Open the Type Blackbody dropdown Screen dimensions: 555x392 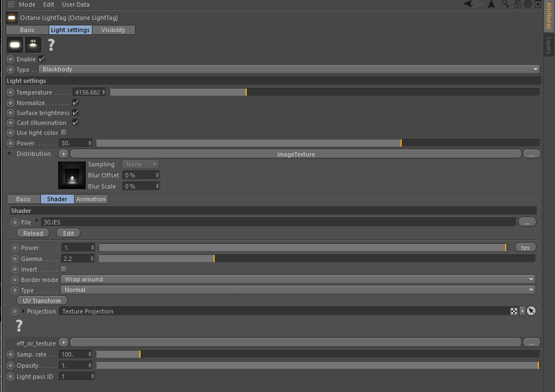[289, 69]
